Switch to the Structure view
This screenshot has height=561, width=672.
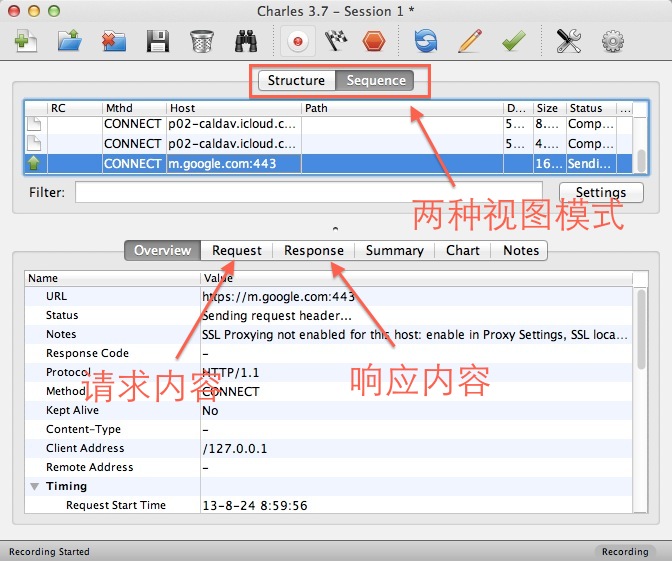tap(297, 81)
